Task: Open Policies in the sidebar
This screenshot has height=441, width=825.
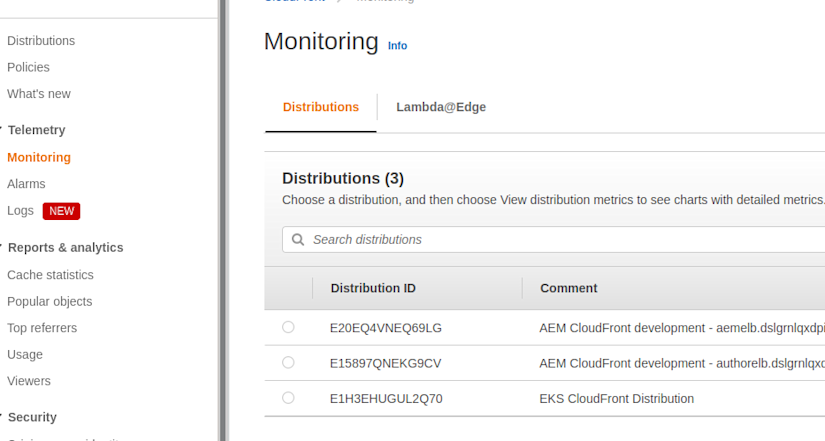Action: 28,67
